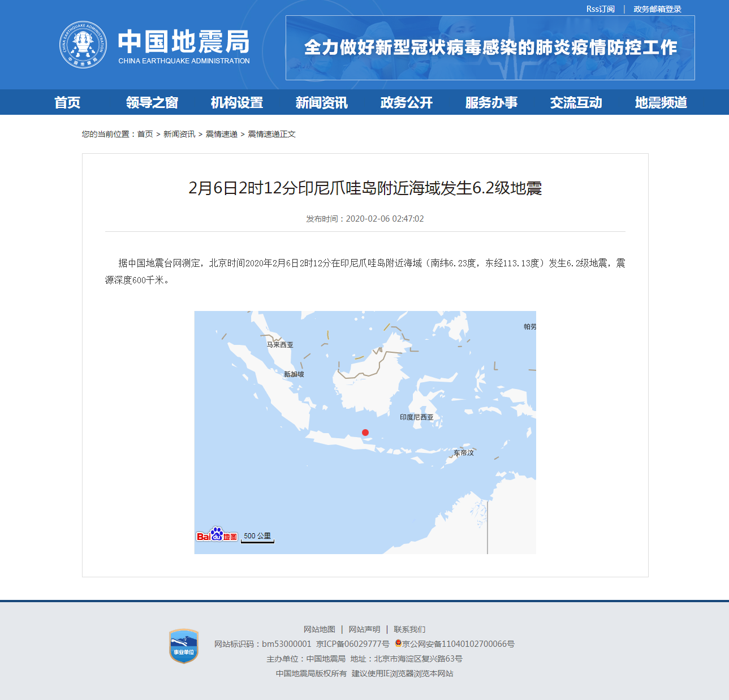Open the 政务邮箱登录 link
Screen dimensions: 729x700
pyautogui.click(x=657, y=9)
